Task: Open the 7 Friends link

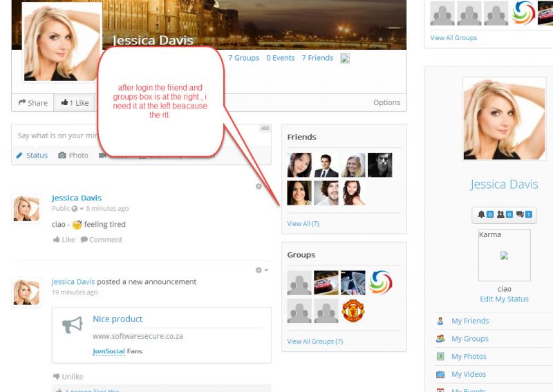Action: tap(317, 58)
